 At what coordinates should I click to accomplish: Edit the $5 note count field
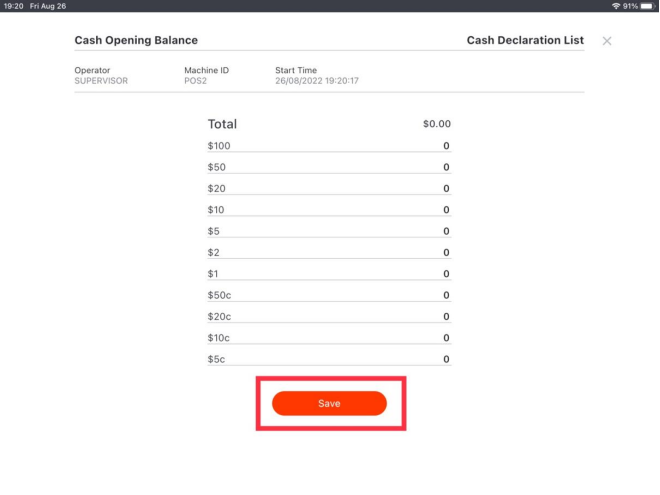[x=329, y=231]
